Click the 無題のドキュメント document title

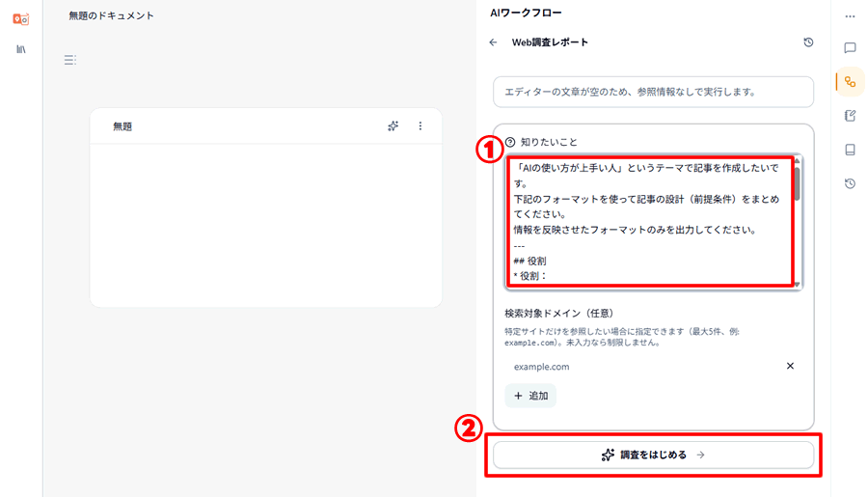coord(111,15)
